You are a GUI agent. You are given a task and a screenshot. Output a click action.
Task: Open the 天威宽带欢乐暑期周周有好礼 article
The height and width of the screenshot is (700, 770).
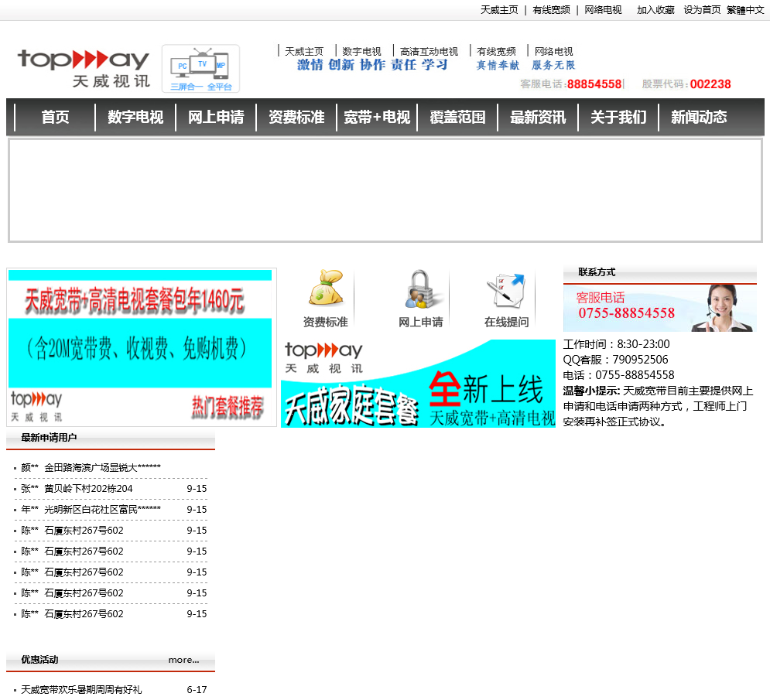(81, 690)
